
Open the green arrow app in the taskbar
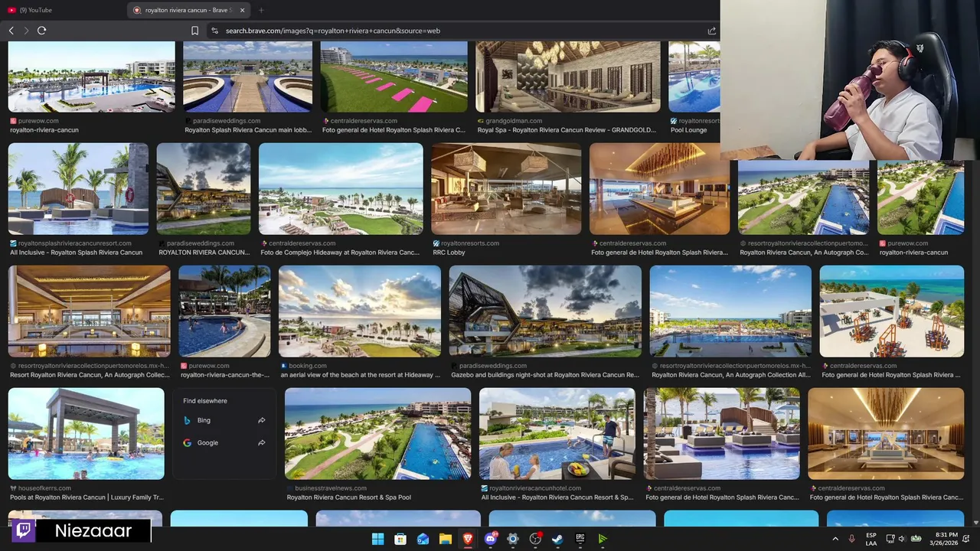[x=603, y=539]
